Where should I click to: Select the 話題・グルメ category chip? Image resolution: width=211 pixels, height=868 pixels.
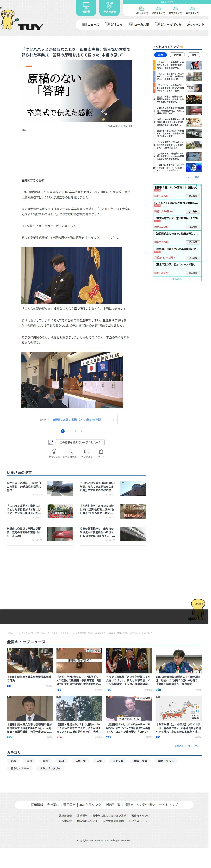pyautogui.click(x=166, y=761)
